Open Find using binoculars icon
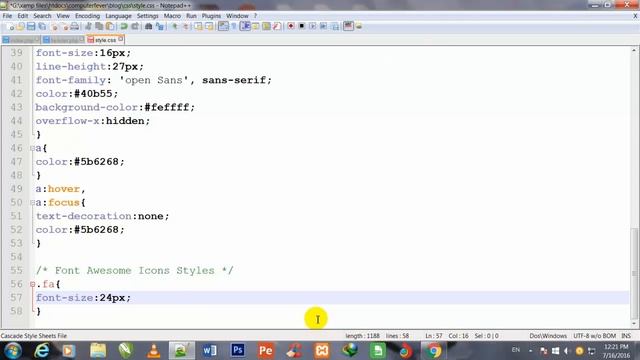The width and height of the screenshot is (640, 360). coord(149,27)
